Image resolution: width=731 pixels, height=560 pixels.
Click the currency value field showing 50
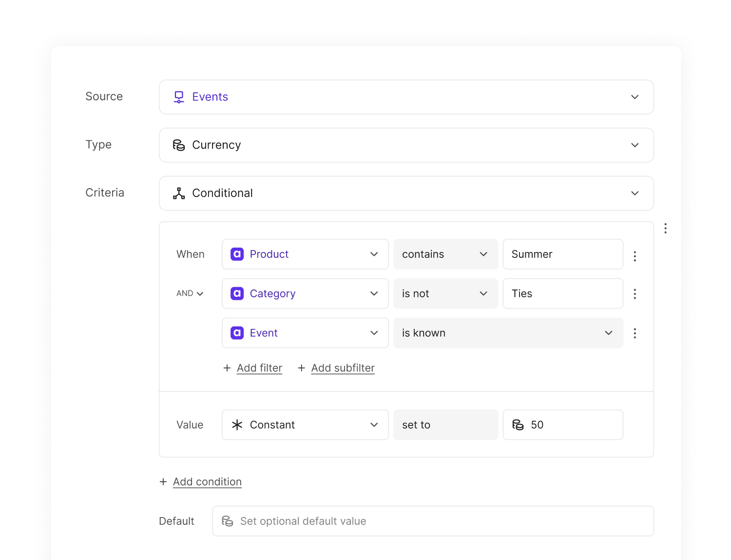click(x=563, y=425)
